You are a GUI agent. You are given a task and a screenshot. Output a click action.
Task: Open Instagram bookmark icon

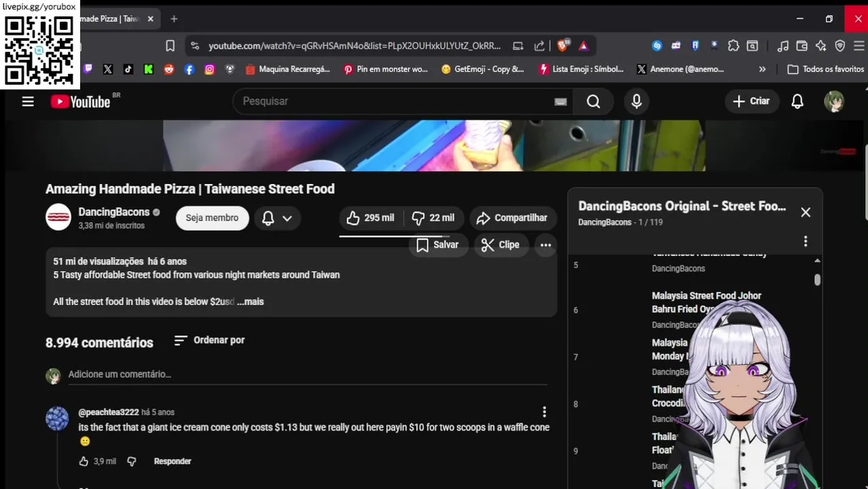tap(210, 69)
